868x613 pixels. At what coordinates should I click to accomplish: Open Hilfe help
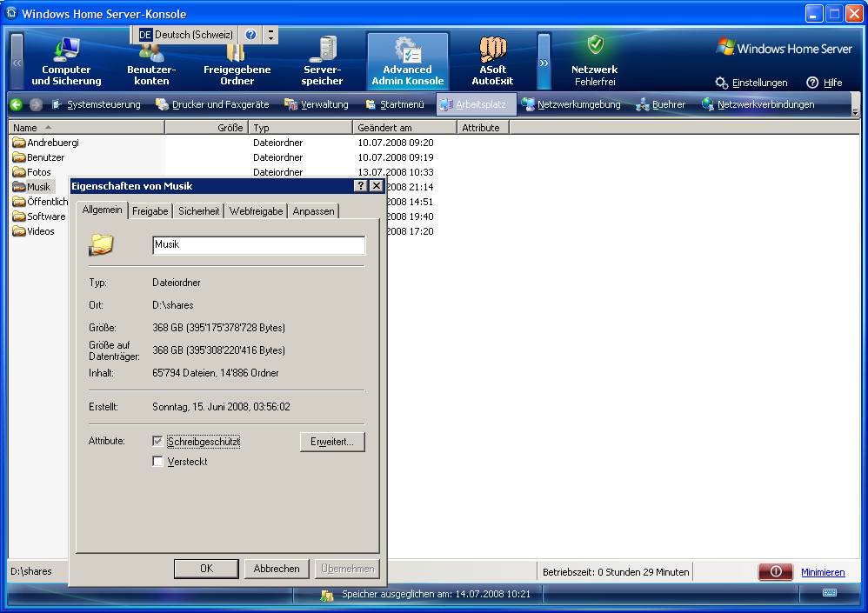(825, 83)
